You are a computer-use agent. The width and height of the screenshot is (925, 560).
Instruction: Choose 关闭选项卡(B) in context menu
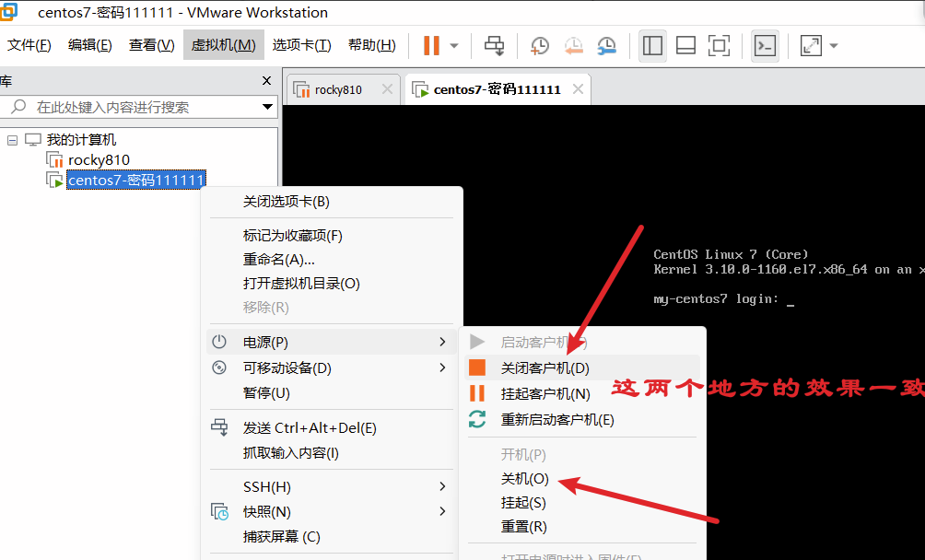332,202
